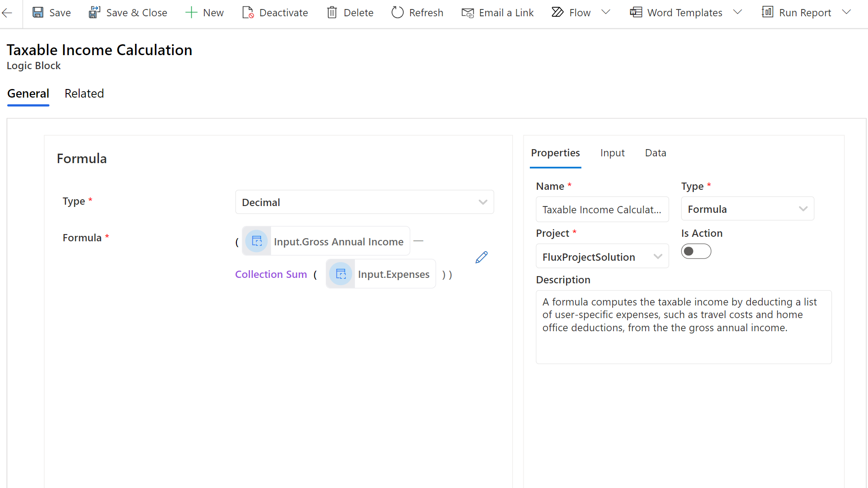Switch to the Input tab
Viewport: 868px width, 488px height.
coord(612,153)
